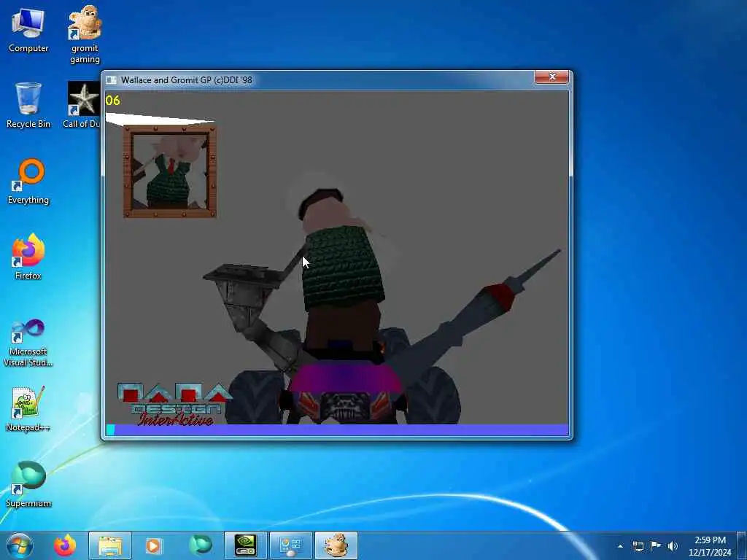Click the framed Wallace portrait in game
This screenshot has height=560, width=747.
click(x=169, y=171)
